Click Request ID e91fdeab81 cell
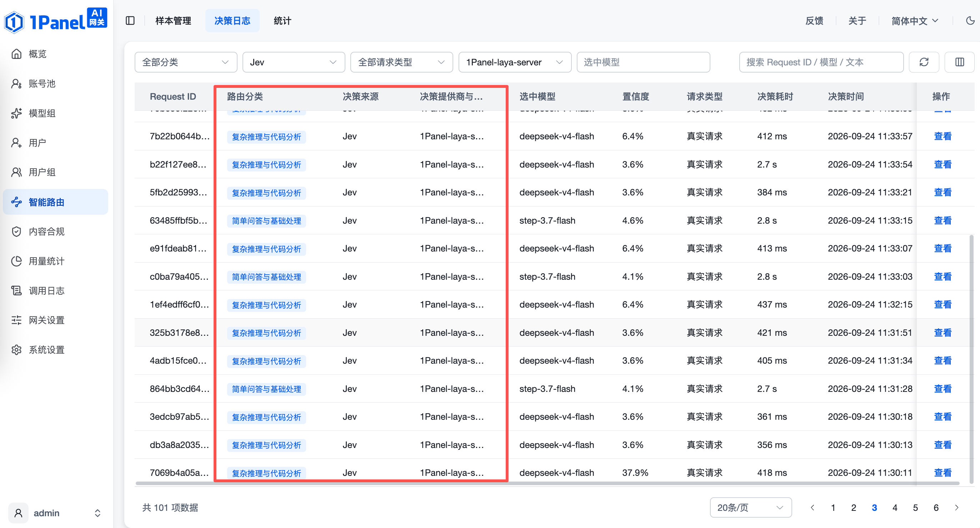The image size is (980, 528). tap(178, 248)
